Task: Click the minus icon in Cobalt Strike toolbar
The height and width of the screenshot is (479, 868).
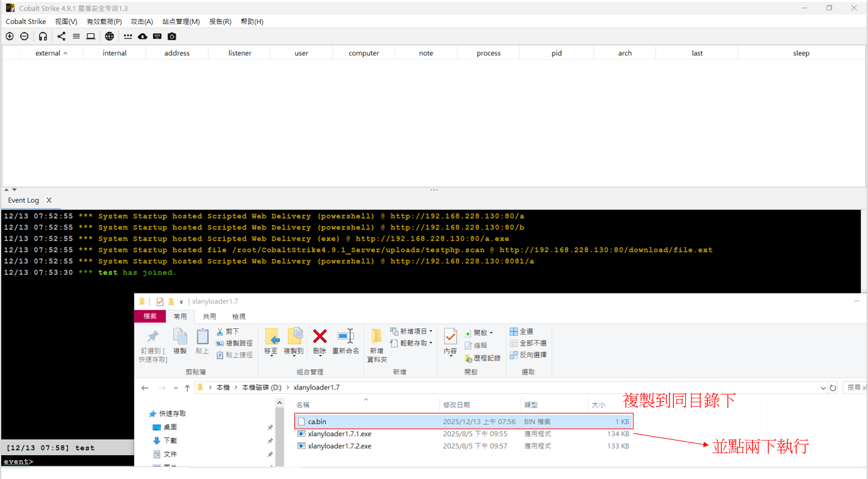Action: [x=24, y=37]
